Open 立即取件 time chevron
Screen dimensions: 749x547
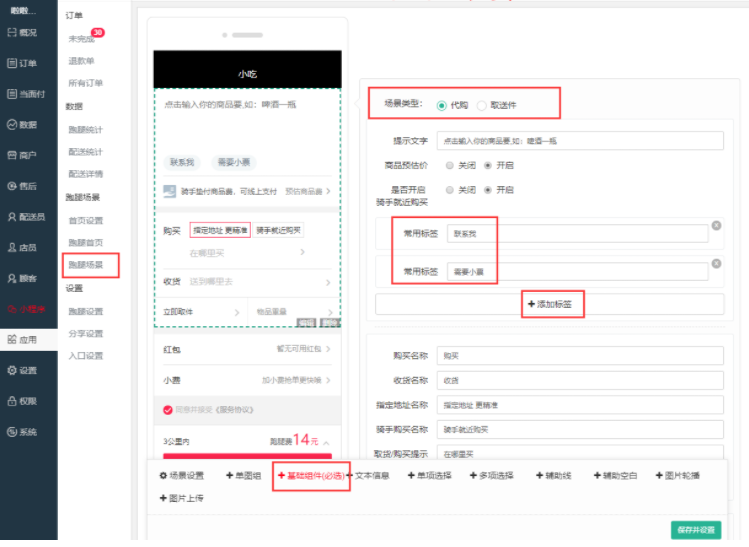click(236, 312)
